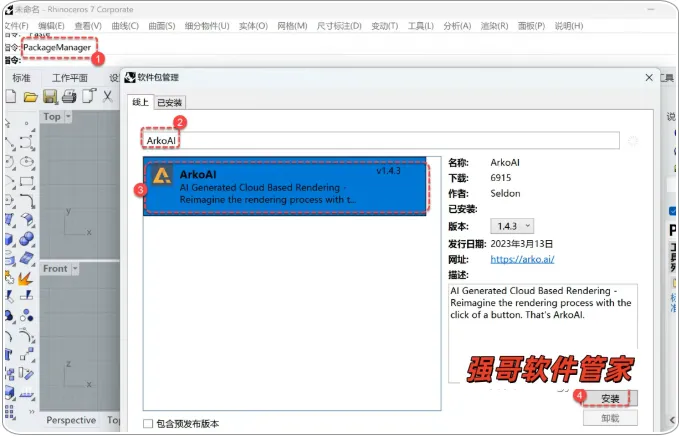679x437 pixels.
Task: Open the 说明(H) help menu
Action: point(569,26)
